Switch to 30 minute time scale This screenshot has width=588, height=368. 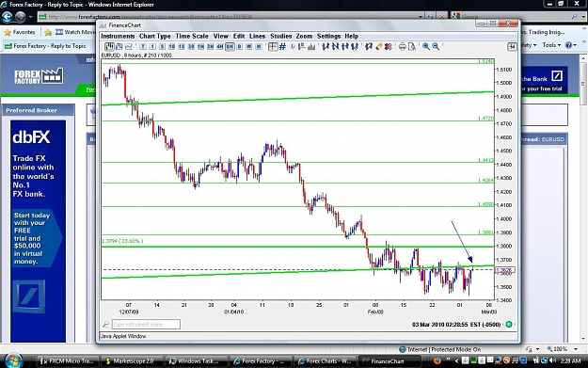[191, 46]
